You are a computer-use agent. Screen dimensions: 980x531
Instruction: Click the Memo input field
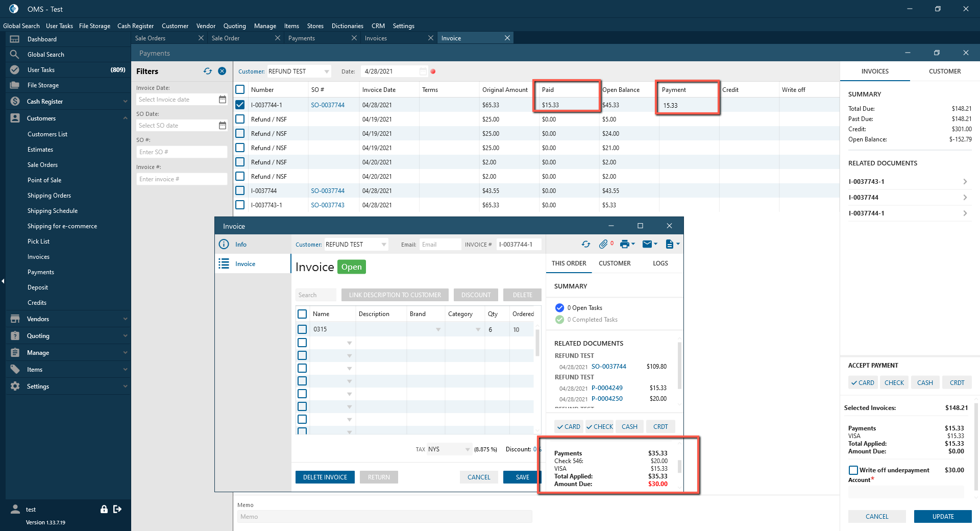coord(384,517)
